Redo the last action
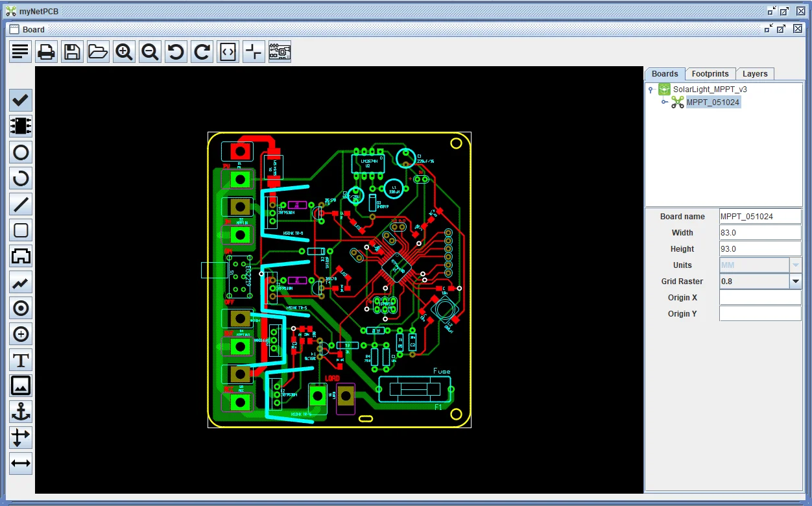This screenshot has width=812, height=506. click(x=202, y=51)
